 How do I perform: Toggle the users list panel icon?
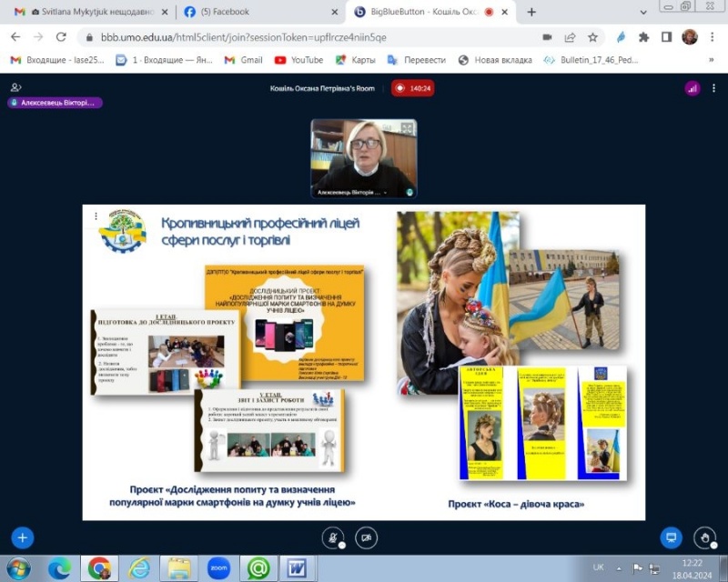coord(15,88)
